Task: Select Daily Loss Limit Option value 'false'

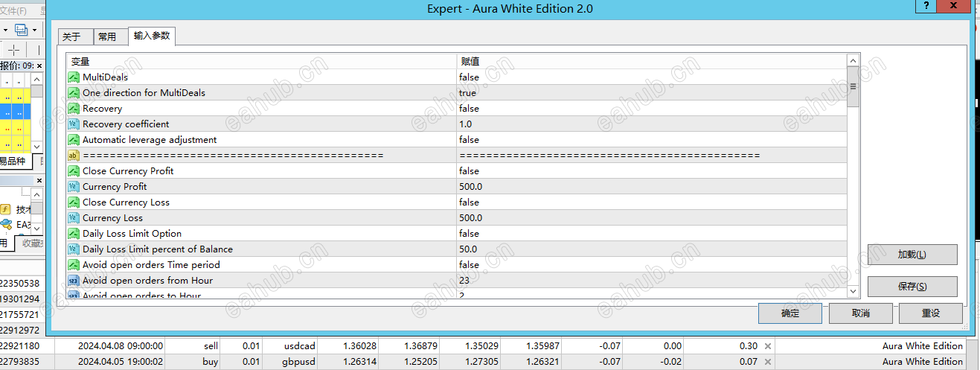Action: 469,234
